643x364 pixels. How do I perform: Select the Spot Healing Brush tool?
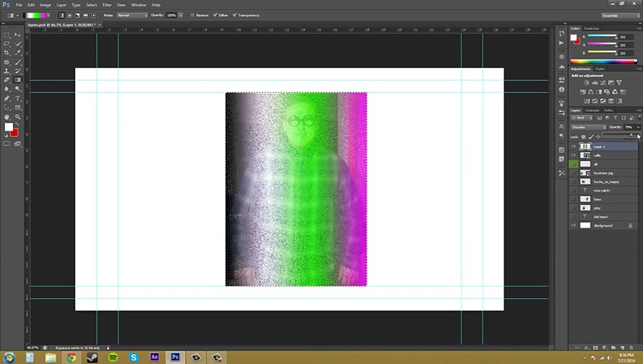[x=7, y=62]
